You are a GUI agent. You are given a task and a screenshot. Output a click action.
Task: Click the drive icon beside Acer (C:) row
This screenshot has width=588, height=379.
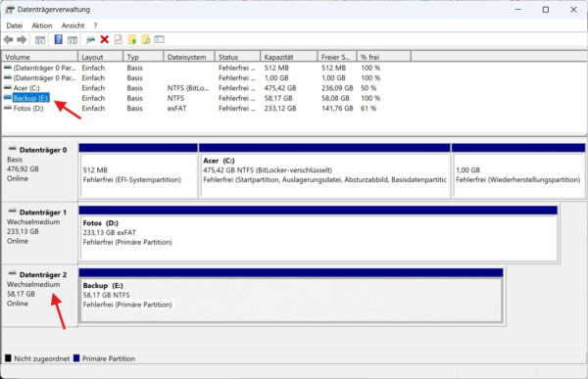pyautogui.click(x=8, y=88)
